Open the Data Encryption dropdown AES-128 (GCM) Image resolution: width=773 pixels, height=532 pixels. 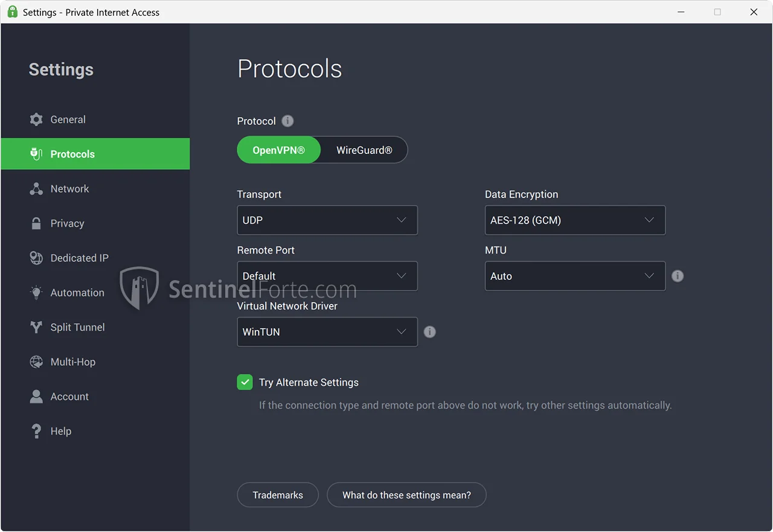575,220
